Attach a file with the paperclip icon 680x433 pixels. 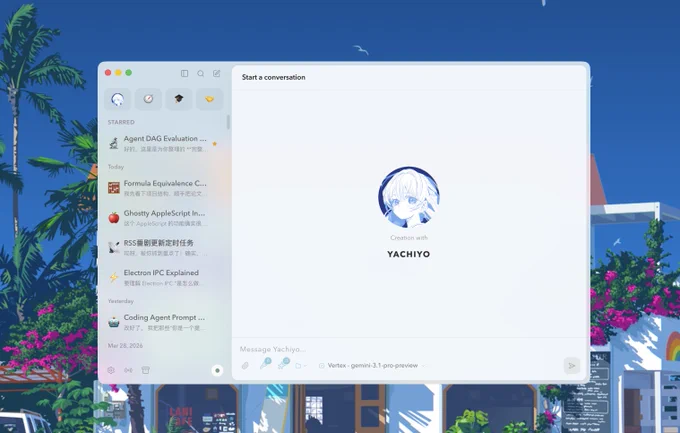(245, 366)
